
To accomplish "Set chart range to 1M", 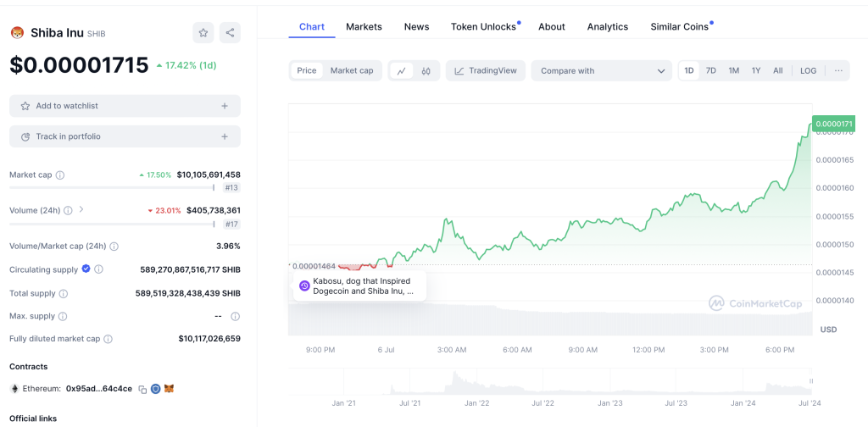I will click(733, 71).
